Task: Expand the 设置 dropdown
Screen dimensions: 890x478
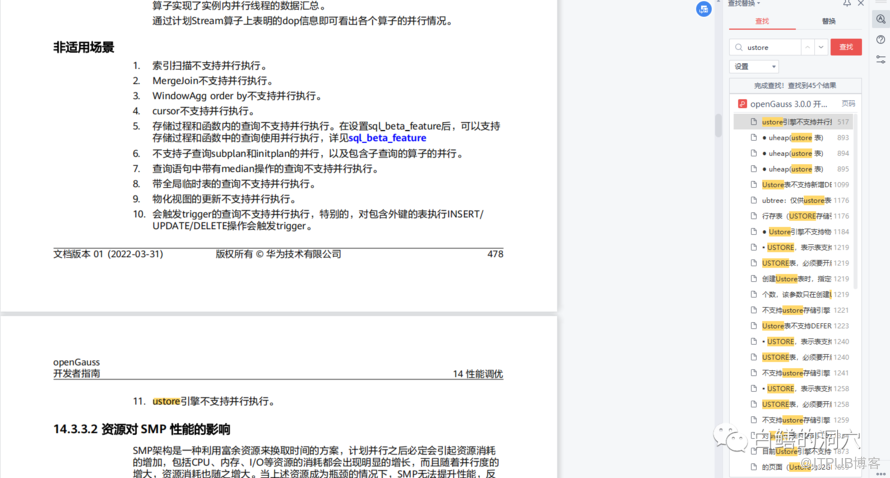Action: (754, 66)
